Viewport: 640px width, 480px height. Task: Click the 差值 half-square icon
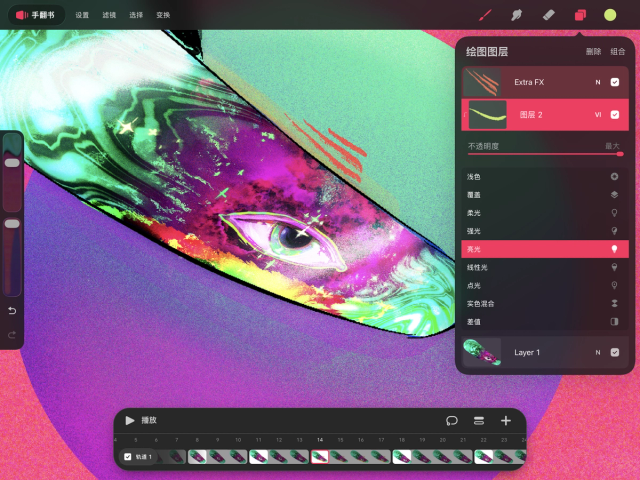[614, 322]
